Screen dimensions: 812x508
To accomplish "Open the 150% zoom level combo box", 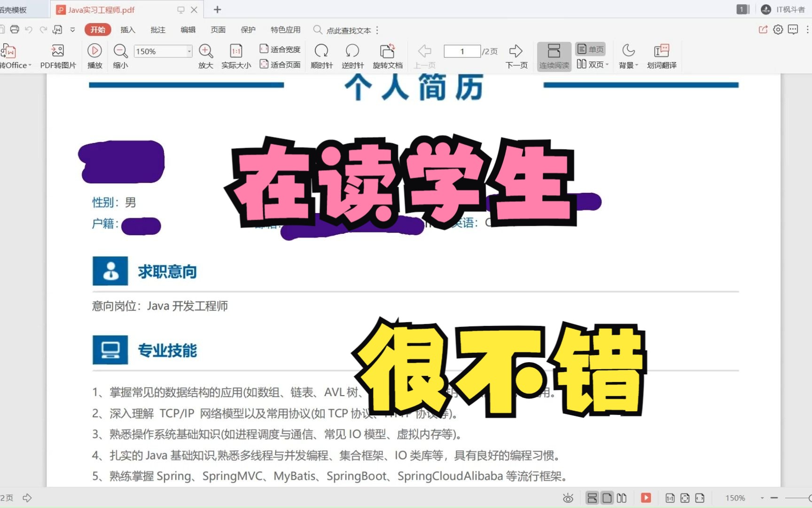I will point(163,51).
